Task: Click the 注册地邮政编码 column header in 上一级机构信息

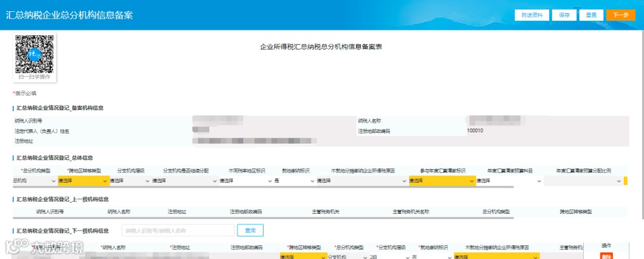Action: pos(246,212)
